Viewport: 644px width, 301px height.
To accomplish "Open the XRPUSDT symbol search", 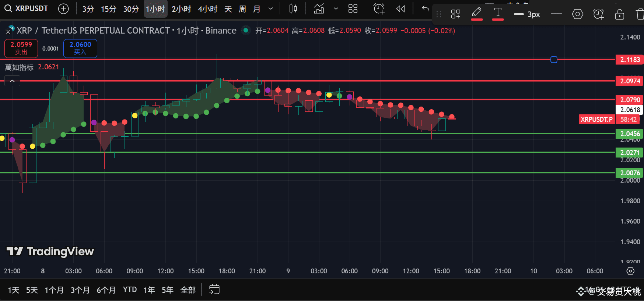I will [27, 8].
